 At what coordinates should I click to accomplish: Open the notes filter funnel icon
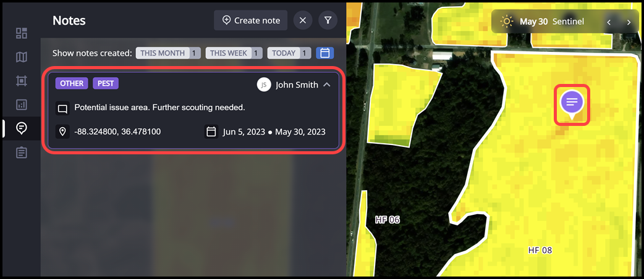pyautogui.click(x=328, y=20)
